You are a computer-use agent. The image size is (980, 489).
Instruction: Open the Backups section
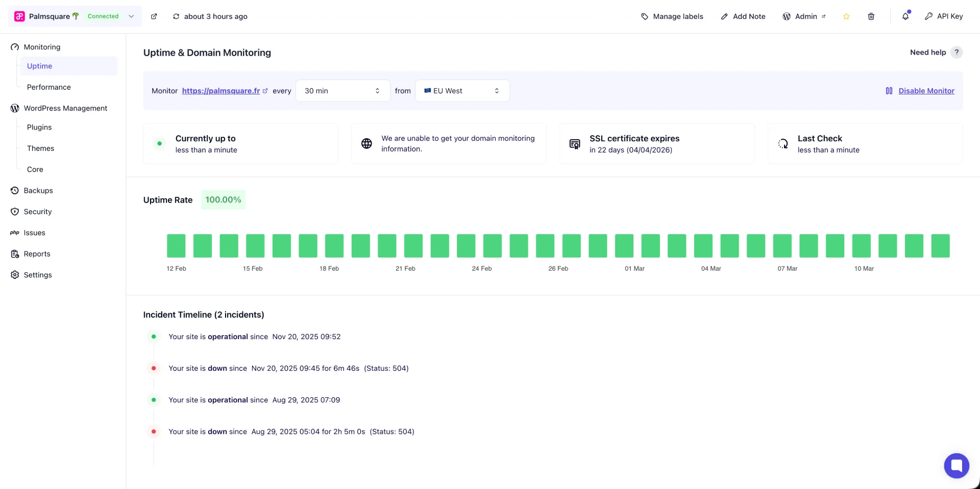38,191
